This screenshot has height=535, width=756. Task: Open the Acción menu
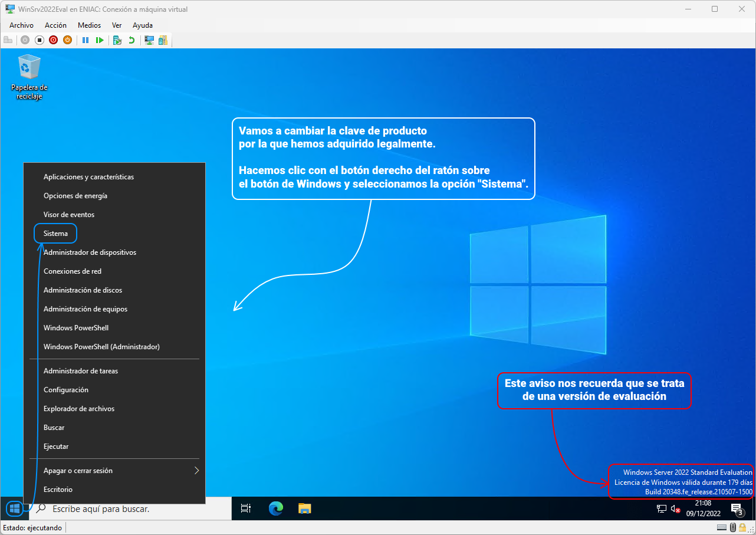click(55, 25)
